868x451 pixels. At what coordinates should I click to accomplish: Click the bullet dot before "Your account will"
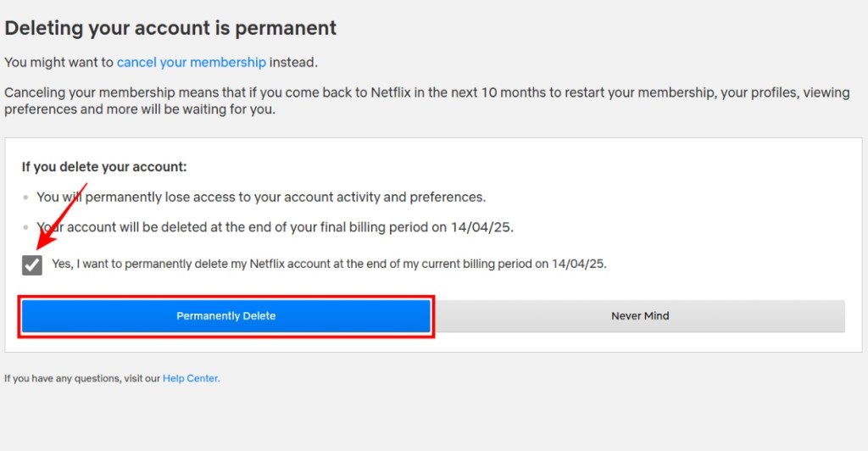(x=25, y=227)
